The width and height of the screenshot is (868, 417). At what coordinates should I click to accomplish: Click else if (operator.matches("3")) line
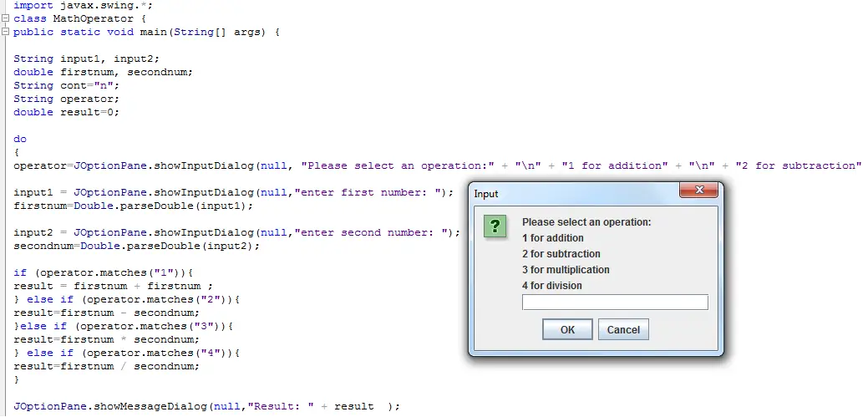[x=123, y=326]
